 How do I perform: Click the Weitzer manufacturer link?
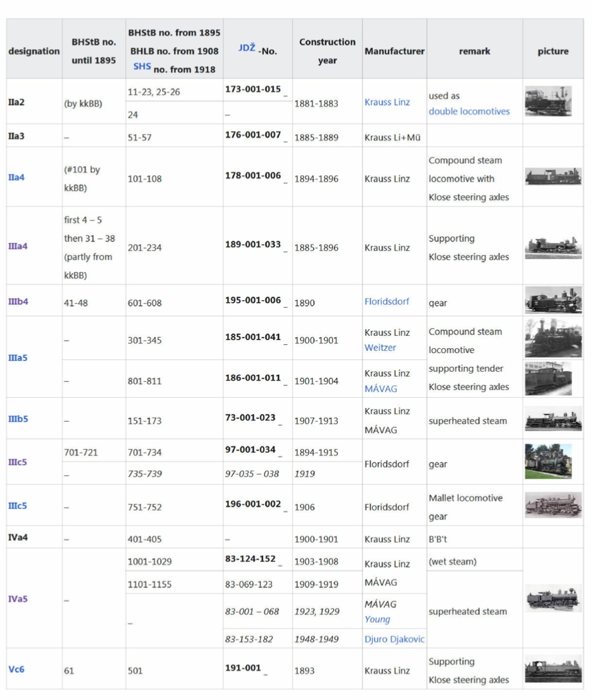380,348
